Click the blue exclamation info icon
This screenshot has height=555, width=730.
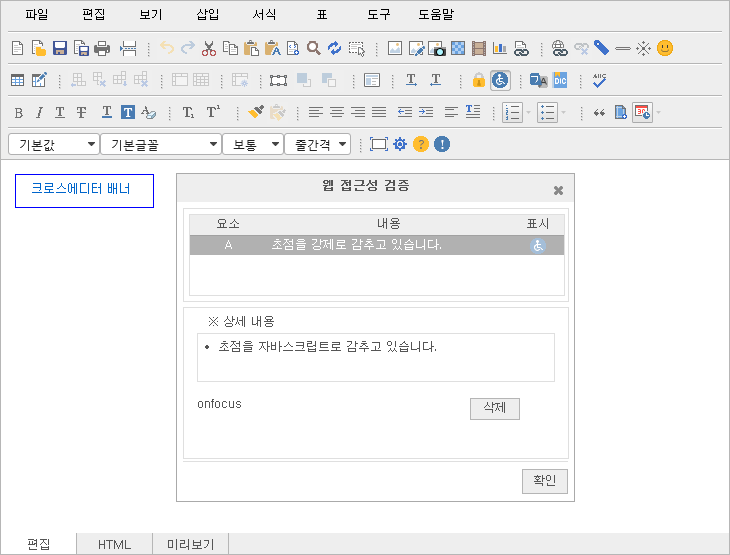pos(442,144)
